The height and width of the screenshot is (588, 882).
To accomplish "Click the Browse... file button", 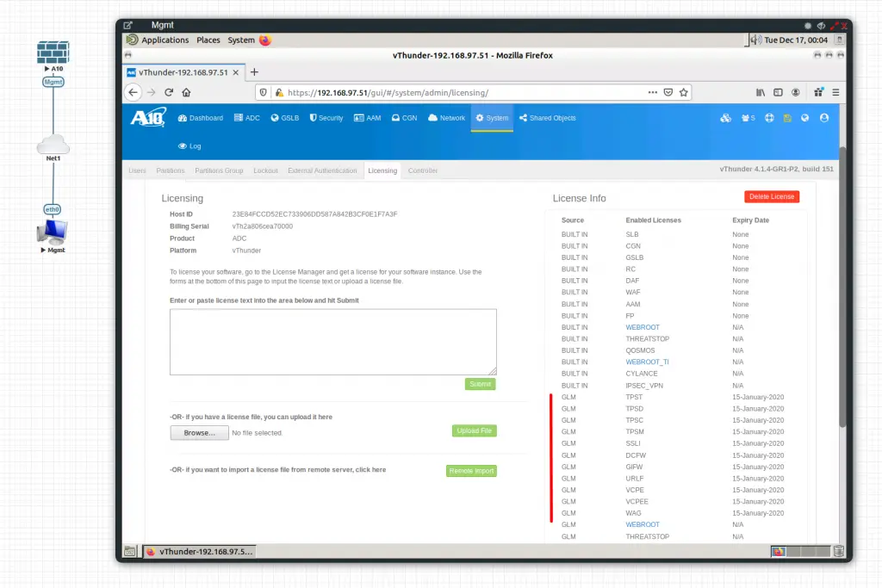I will click(x=200, y=433).
